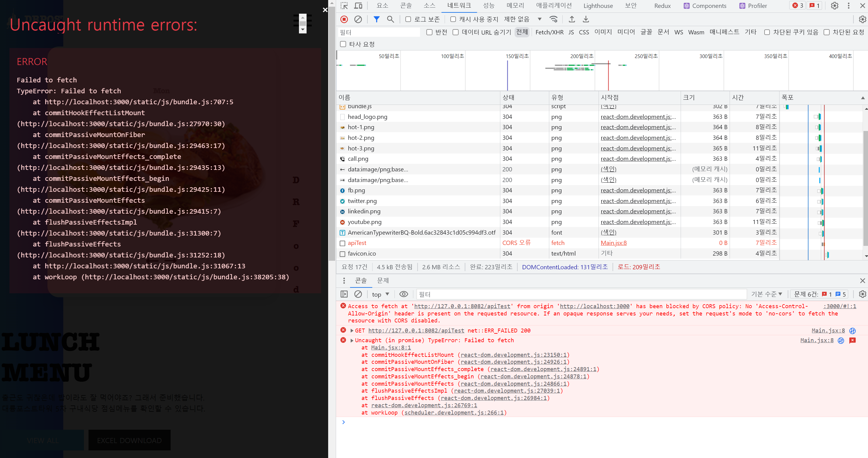Open network search magnifier

pos(391,19)
